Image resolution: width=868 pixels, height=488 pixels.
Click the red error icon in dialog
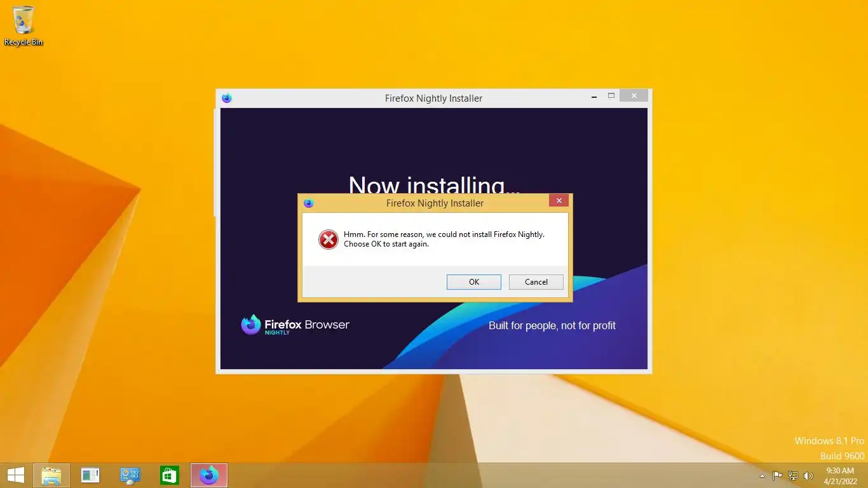pyautogui.click(x=329, y=240)
